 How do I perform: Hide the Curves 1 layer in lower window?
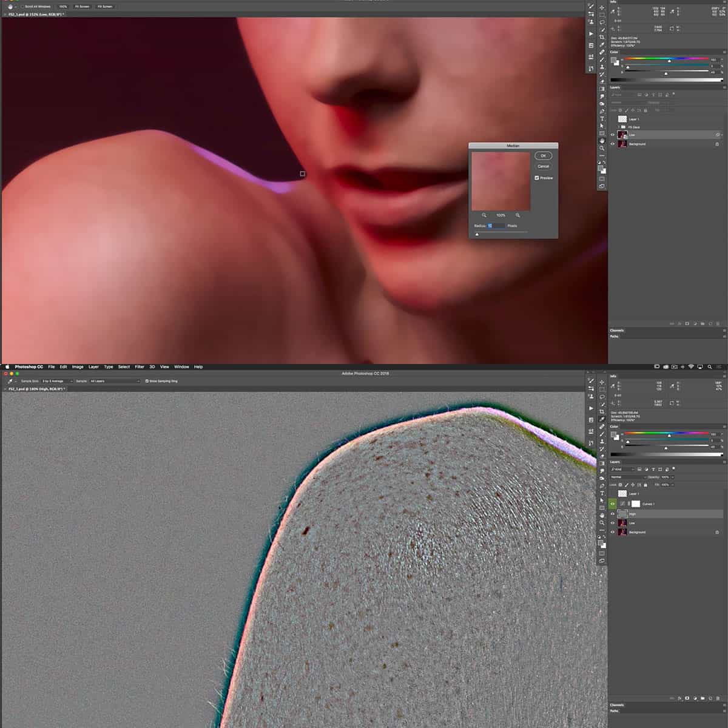613,504
